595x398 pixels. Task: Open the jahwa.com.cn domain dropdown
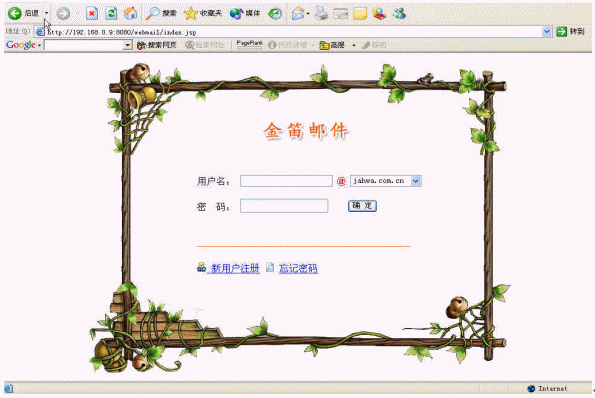416,181
